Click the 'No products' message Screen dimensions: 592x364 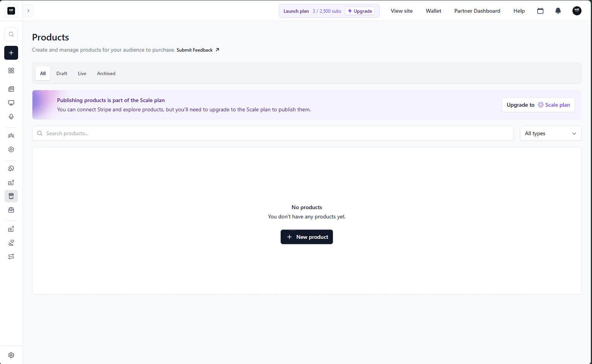[x=307, y=207]
